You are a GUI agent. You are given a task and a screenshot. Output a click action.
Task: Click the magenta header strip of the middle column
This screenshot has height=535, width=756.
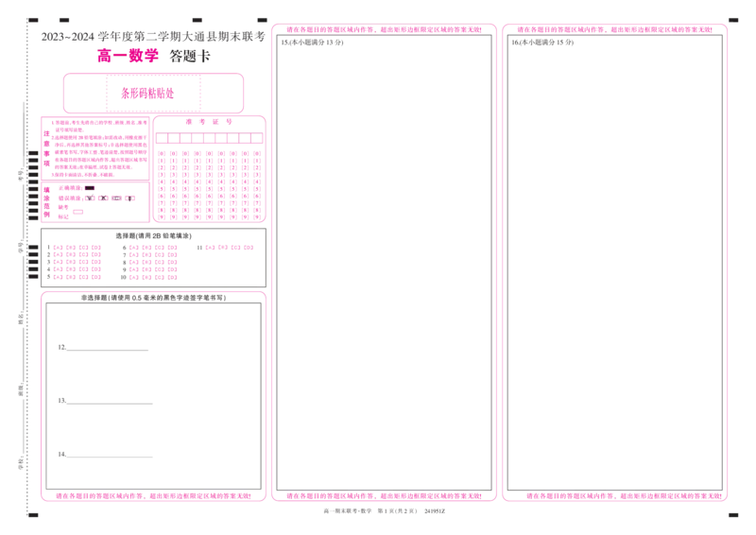(382, 30)
